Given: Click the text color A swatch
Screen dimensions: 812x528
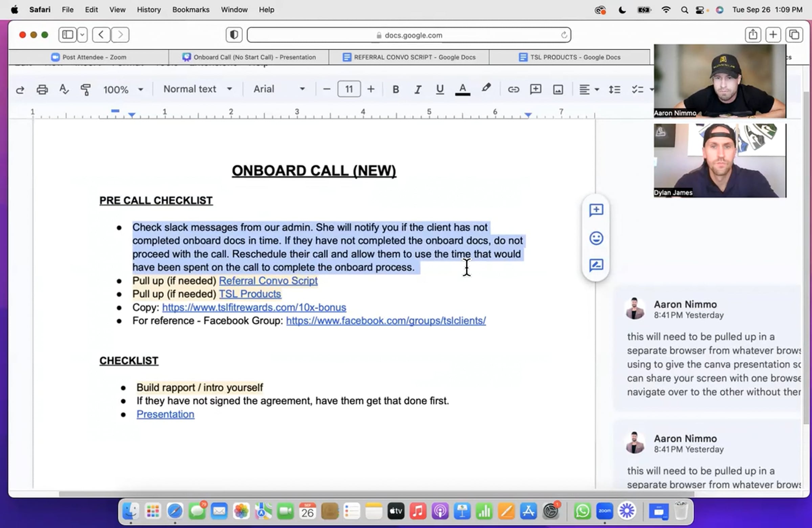Looking at the screenshot, I should (462, 89).
